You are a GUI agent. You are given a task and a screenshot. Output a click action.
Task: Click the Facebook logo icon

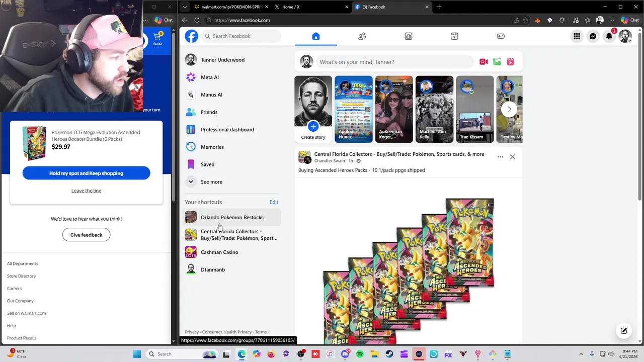point(191,36)
